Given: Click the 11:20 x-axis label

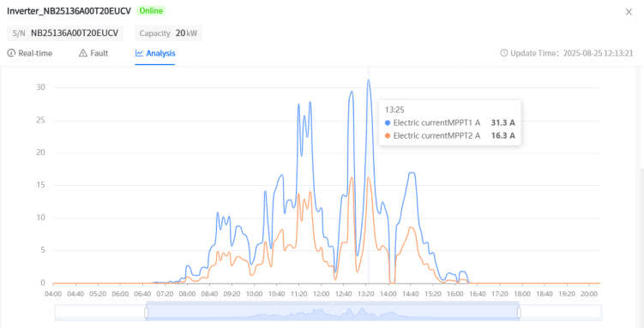Looking at the screenshot, I should point(298,294).
